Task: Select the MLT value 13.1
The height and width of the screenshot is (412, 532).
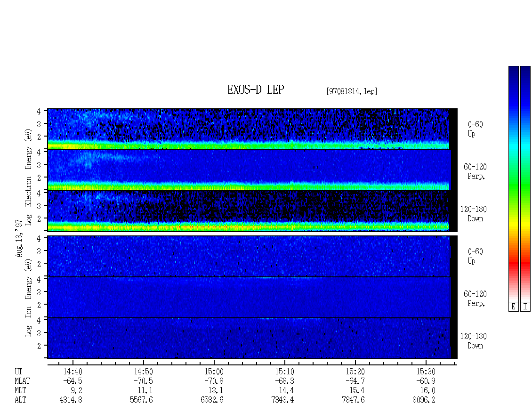Action: 216,391
